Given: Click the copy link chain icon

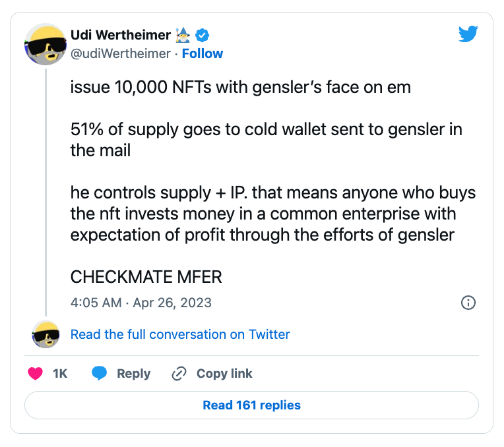Looking at the screenshot, I should tap(178, 374).
